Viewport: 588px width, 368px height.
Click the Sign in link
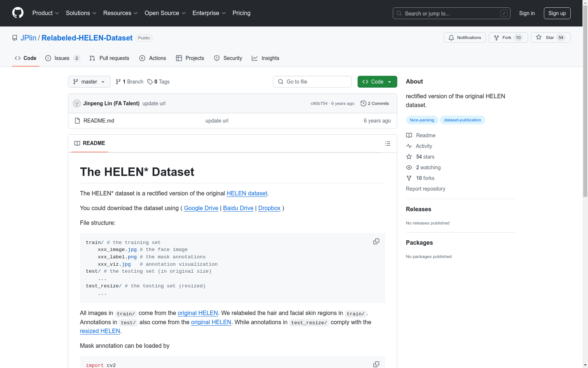coord(527,13)
